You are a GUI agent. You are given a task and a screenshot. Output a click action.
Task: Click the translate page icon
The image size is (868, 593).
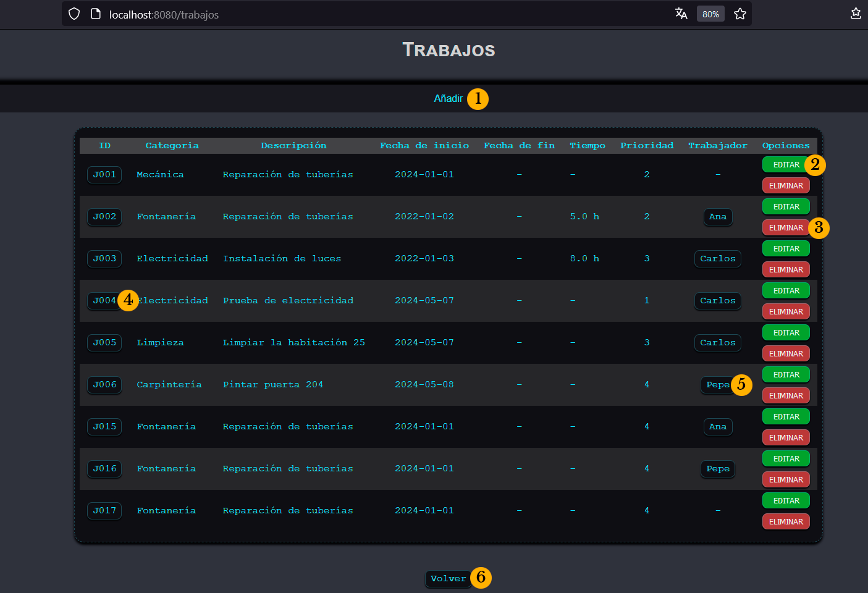pyautogui.click(x=681, y=14)
